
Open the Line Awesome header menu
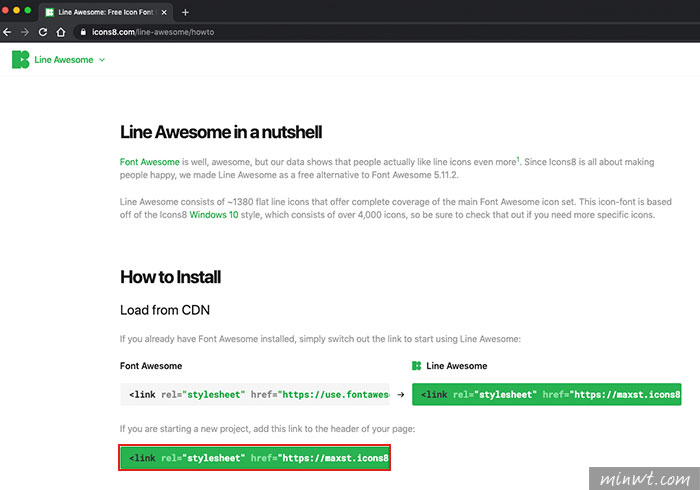(64, 60)
